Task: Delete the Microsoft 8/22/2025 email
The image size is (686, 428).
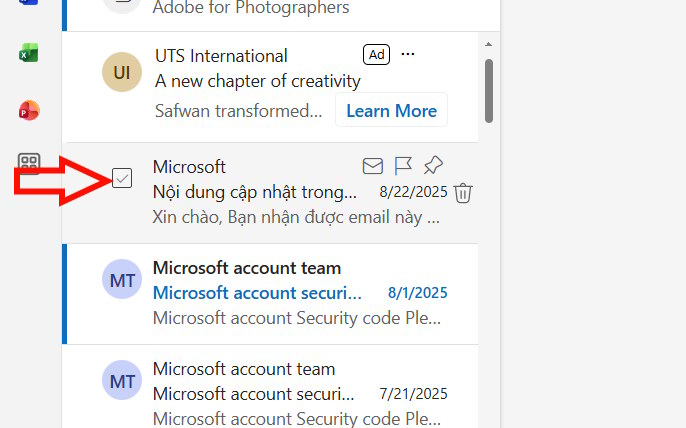Action: pos(463,193)
